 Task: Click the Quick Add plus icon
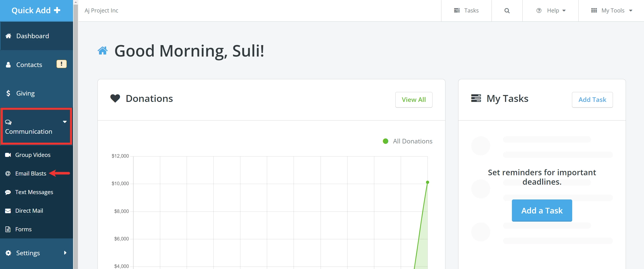(57, 10)
